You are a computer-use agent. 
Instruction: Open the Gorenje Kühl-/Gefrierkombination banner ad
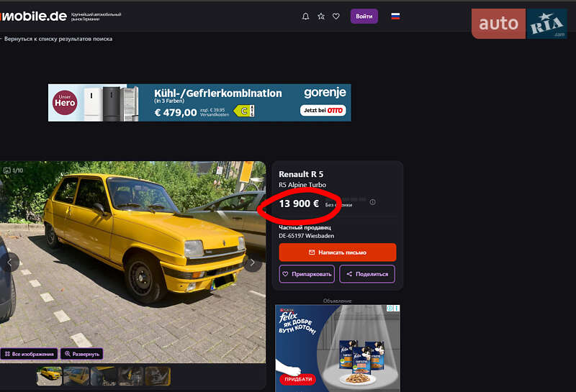(199, 103)
